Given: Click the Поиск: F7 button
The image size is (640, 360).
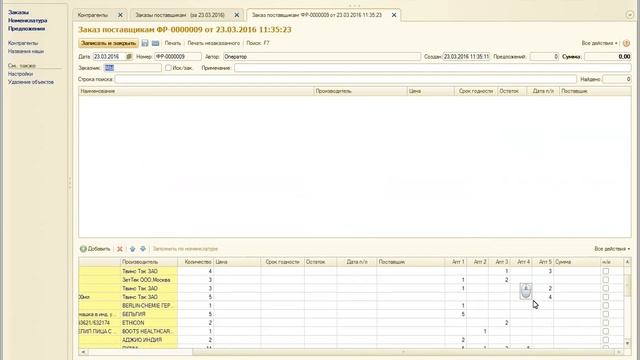Looking at the screenshot, I should [x=258, y=43].
